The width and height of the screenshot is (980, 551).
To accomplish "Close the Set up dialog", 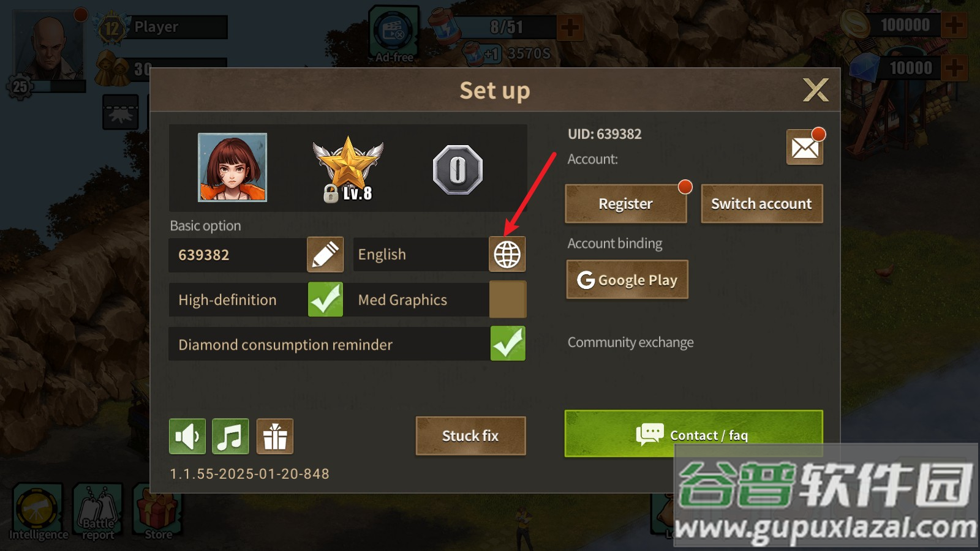I will coord(815,90).
